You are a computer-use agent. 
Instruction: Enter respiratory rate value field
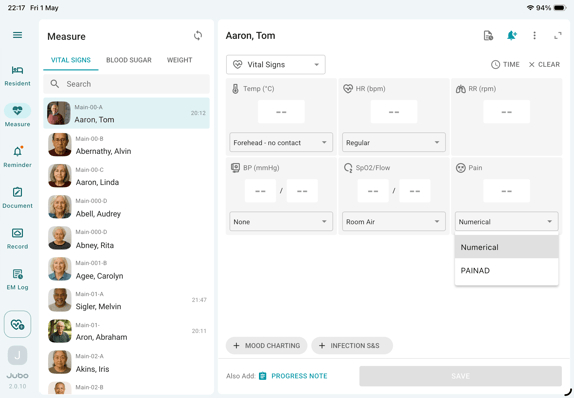tap(507, 112)
